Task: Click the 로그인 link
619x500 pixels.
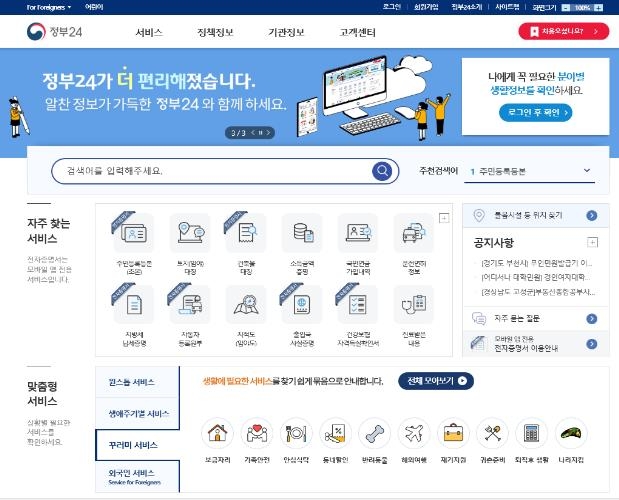Action: pos(392,7)
